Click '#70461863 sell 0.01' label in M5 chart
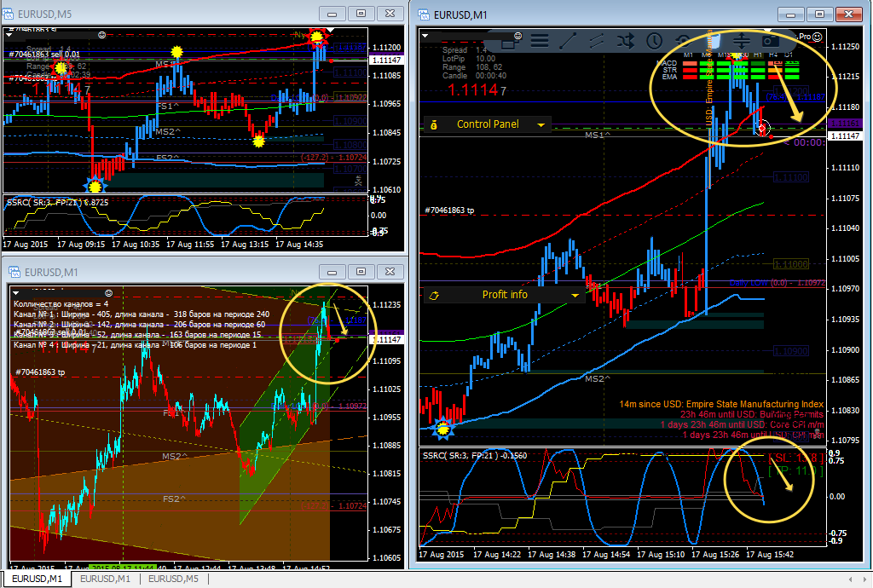 [44, 55]
